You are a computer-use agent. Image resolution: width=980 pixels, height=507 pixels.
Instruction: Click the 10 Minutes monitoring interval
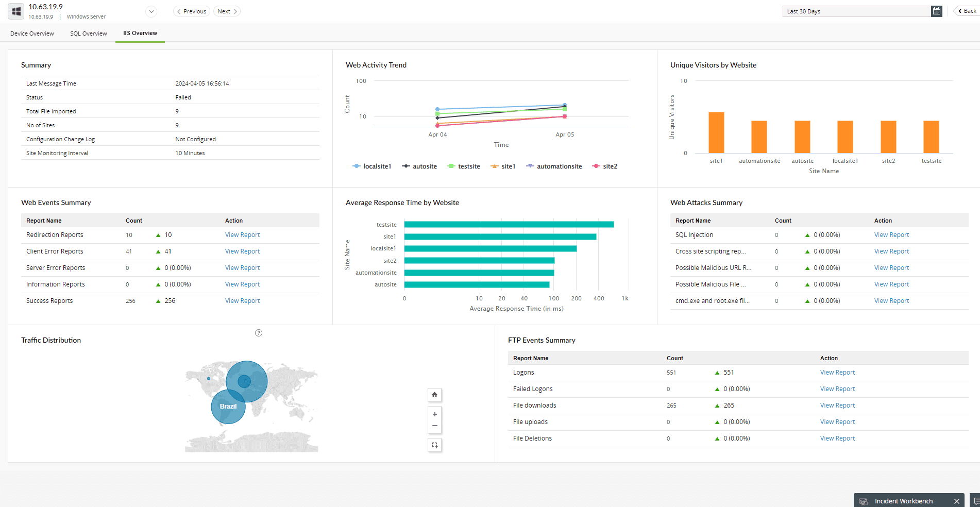coord(190,153)
